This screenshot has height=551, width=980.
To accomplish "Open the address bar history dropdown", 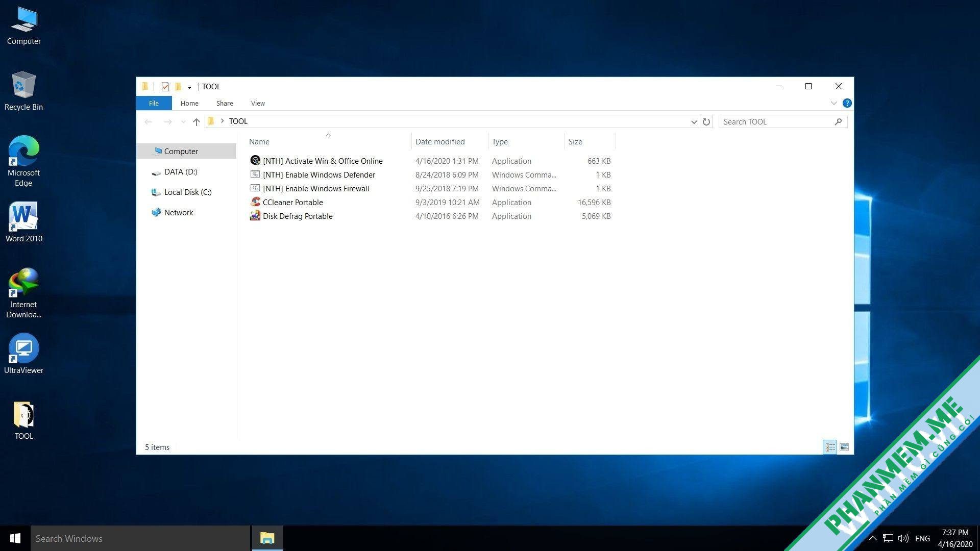I will point(694,122).
